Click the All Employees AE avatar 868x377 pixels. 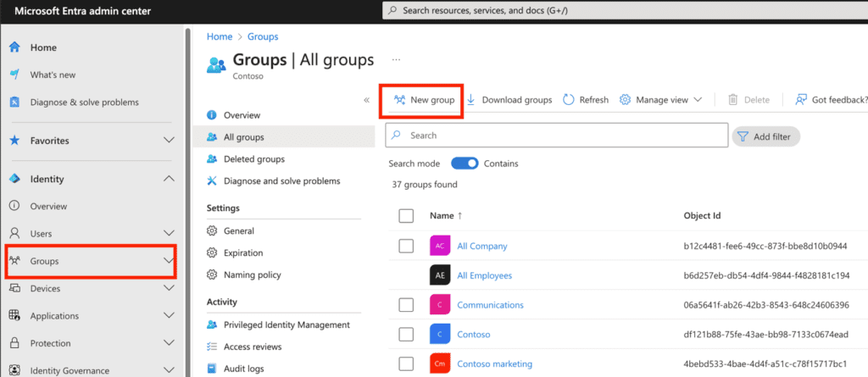(440, 275)
